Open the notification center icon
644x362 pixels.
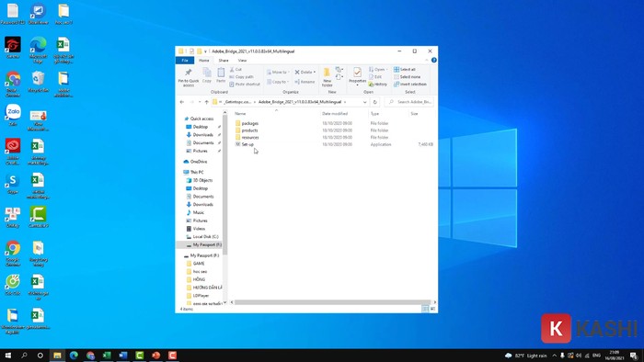tap(634, 356)
